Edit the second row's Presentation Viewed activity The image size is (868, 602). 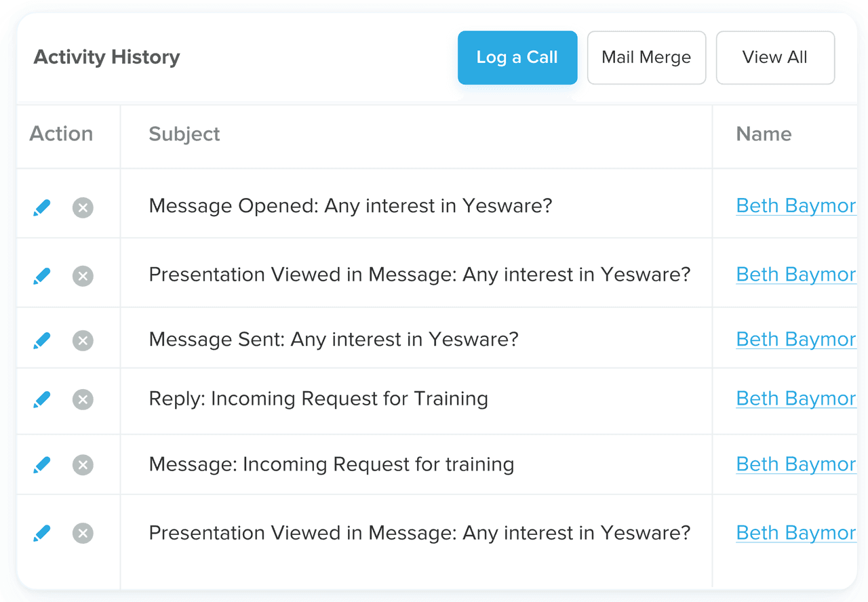(x=41, y=276)
